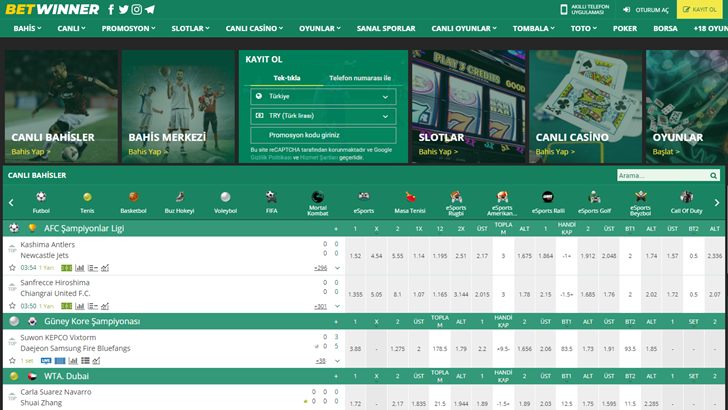Open +296 more markets link
The width and height of the screenshot is (728, 410).
point(320,268)
